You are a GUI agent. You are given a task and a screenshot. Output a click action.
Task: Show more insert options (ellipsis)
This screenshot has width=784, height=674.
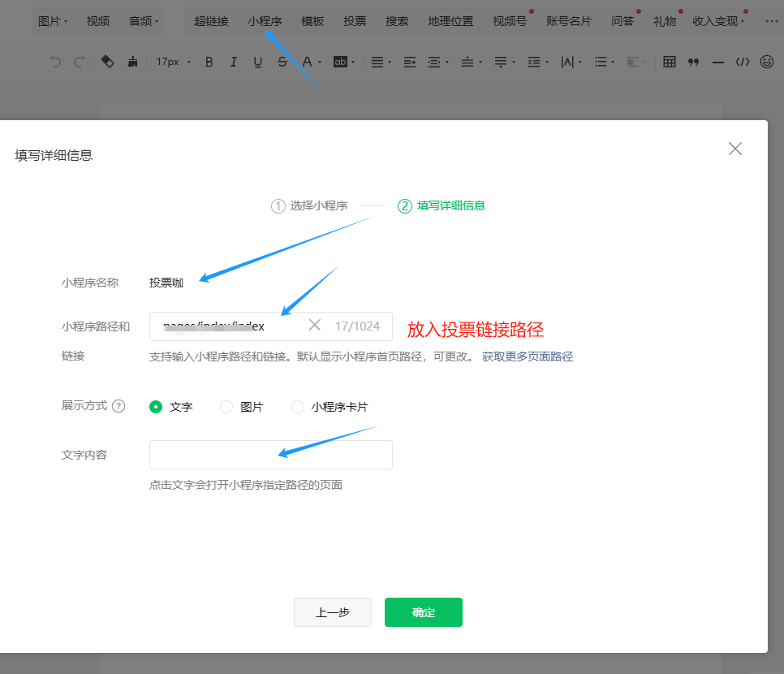(771, 21)
